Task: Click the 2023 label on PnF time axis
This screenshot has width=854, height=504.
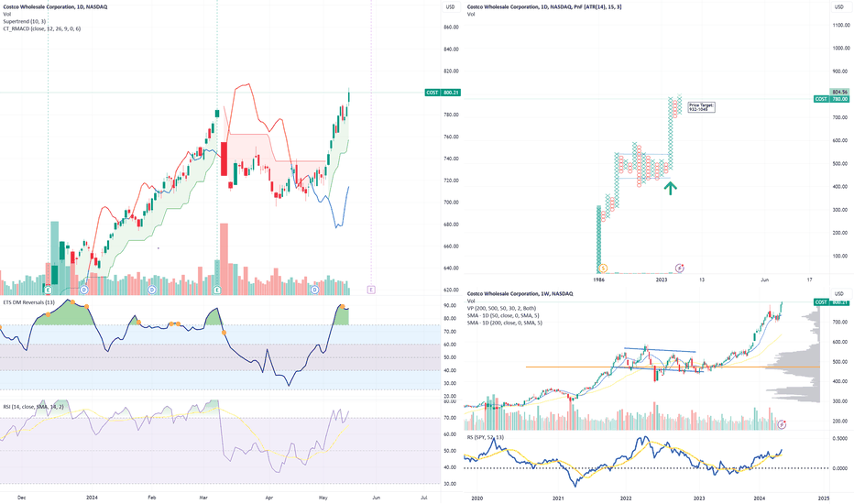Action: [x=662, y=279]
